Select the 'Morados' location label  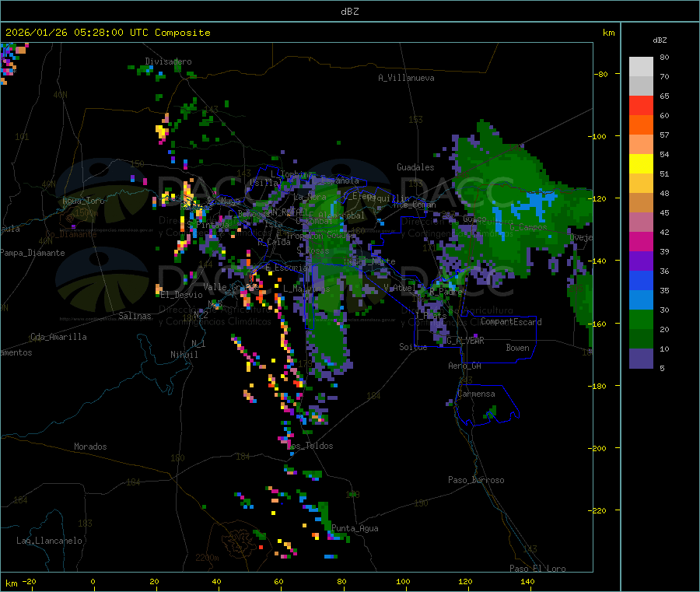pos(90,447)
